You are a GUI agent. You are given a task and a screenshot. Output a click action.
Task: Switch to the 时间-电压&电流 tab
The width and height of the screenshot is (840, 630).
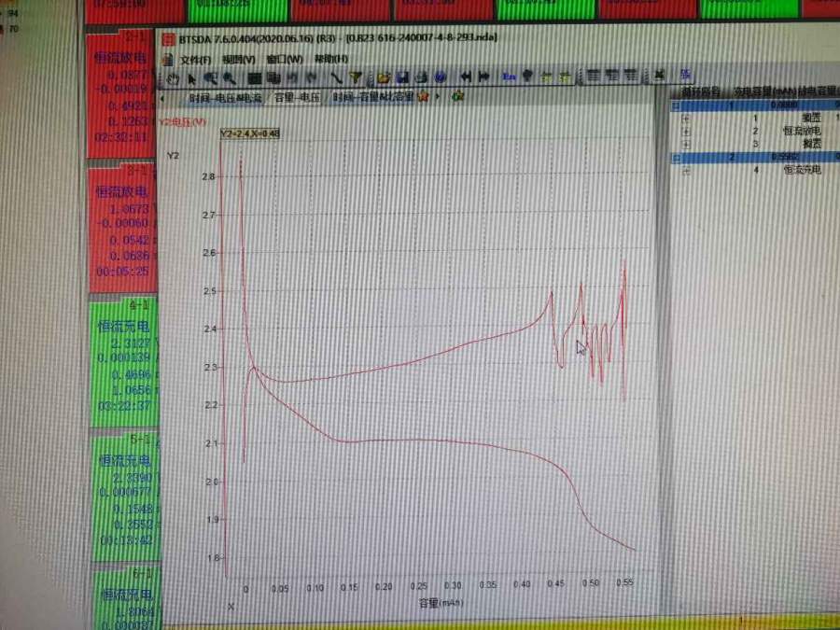point(222,97)
